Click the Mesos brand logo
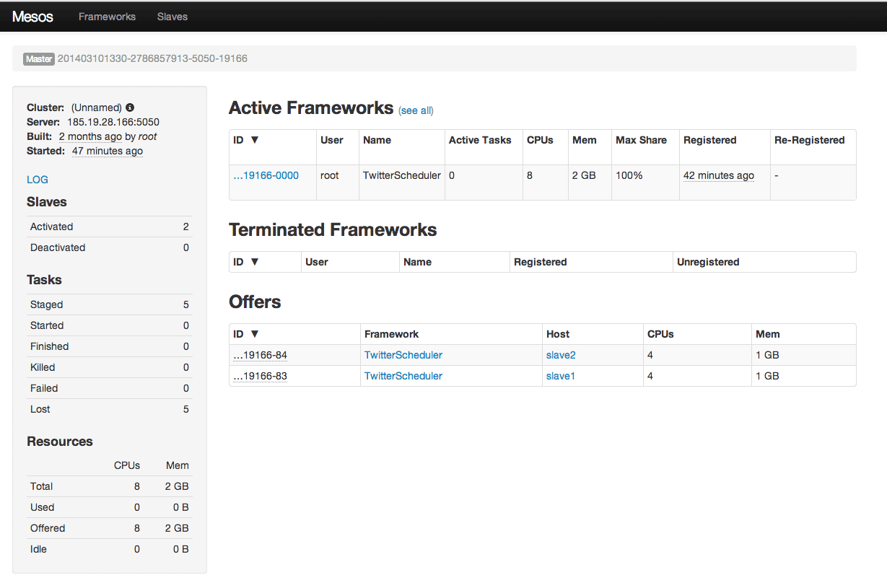This screenshot has width=887, height=588. tap(32, 17)
